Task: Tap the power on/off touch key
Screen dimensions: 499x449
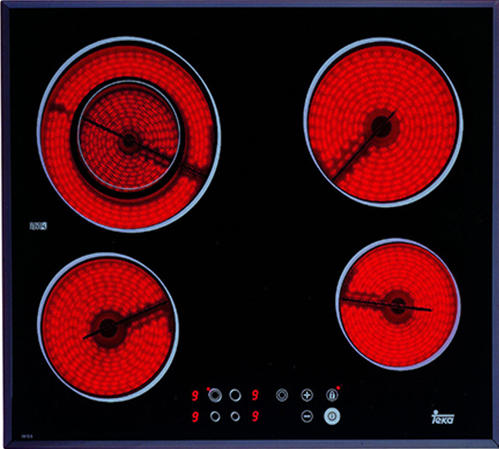Action: click(x=332, y=416)
